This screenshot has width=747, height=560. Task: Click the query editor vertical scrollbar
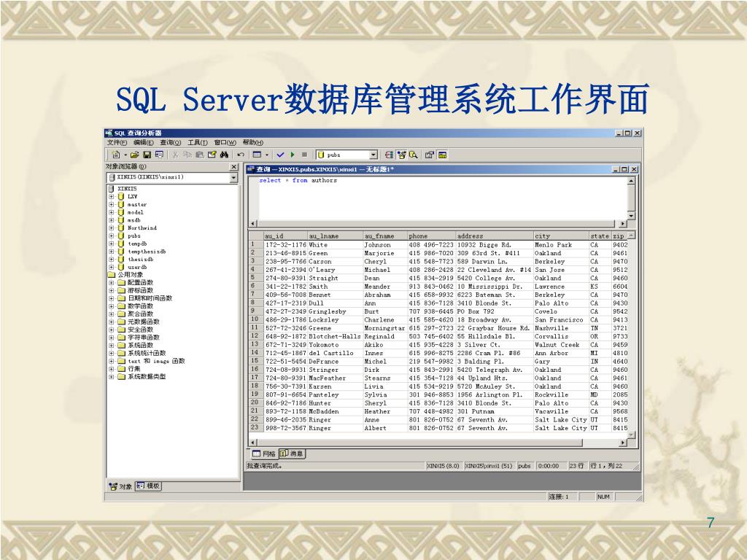(631, 198)
